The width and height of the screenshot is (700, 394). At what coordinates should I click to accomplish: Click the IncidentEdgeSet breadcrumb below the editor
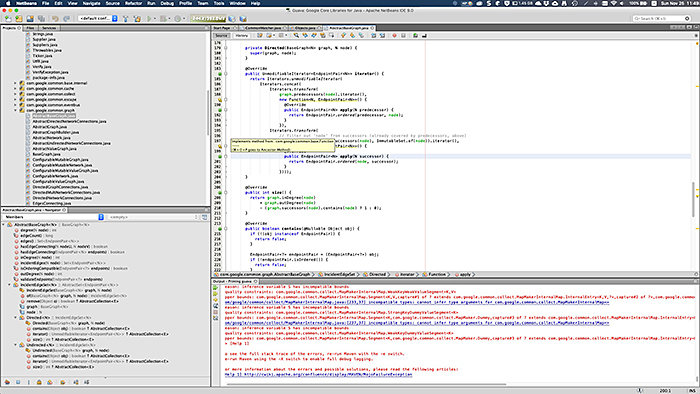pos(339,274)
